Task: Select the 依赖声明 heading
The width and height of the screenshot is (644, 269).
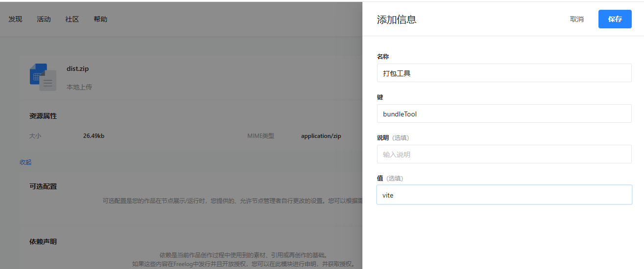Action: 43,242
